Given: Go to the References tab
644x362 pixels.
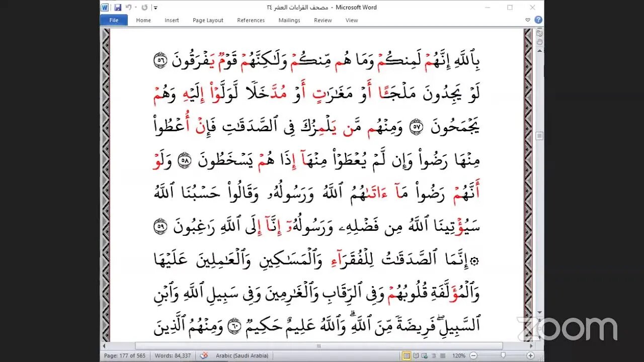Looking at the screenshot, I should pyautogui.click(x=251, y=20).
